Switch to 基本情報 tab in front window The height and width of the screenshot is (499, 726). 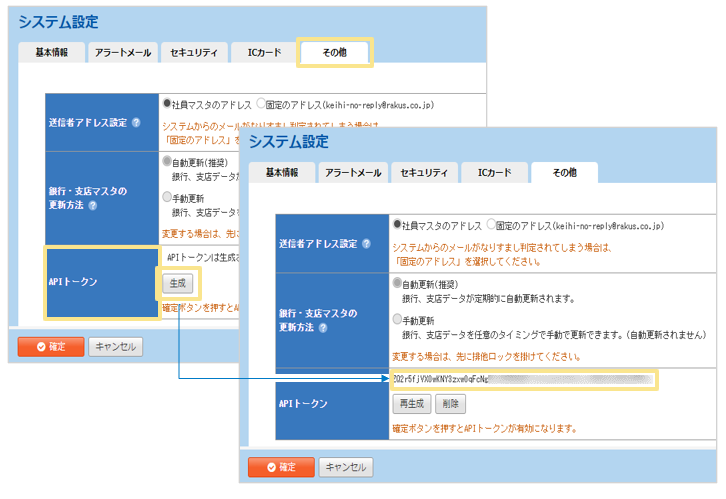point(282,173)
